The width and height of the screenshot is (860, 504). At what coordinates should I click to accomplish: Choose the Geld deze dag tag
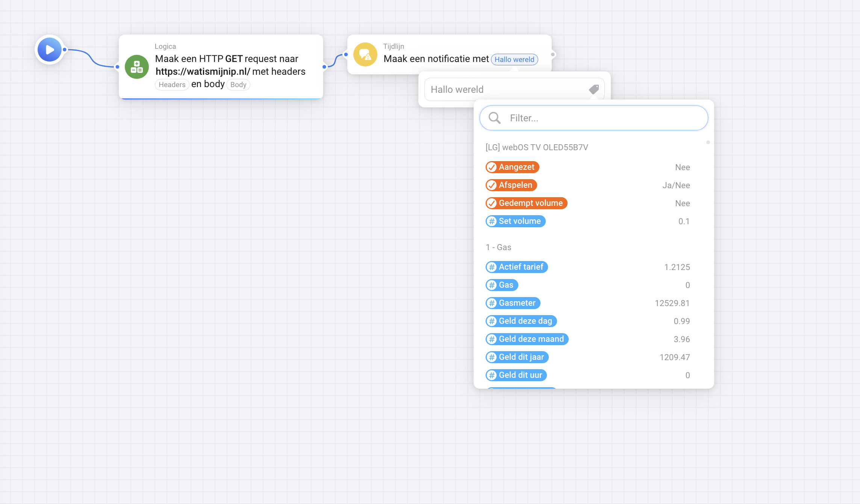point(521,321)
